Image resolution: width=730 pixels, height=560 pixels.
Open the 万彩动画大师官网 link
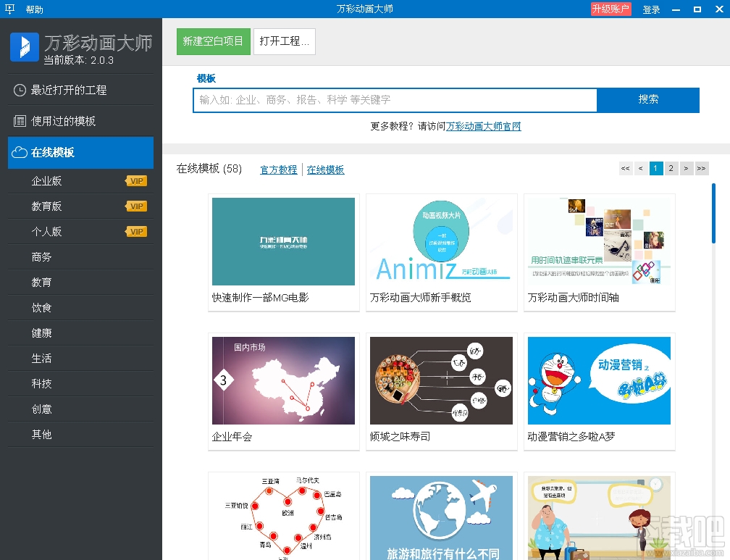point(484,126)
